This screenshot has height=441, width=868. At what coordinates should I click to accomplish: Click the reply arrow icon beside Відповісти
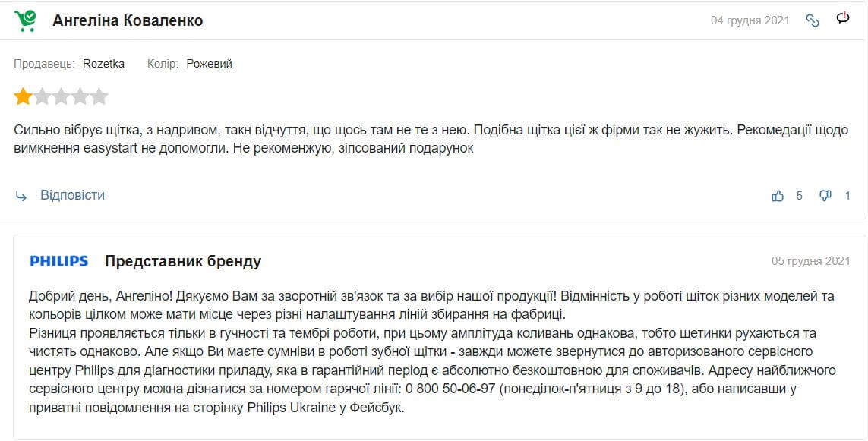[x=21, y=194]
